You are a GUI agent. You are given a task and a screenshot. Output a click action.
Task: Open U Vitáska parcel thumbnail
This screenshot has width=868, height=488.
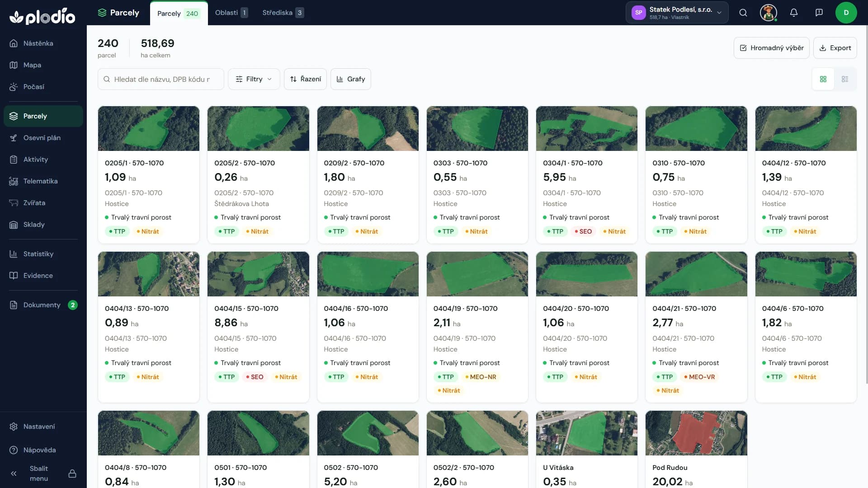click(x=587, y=433)
